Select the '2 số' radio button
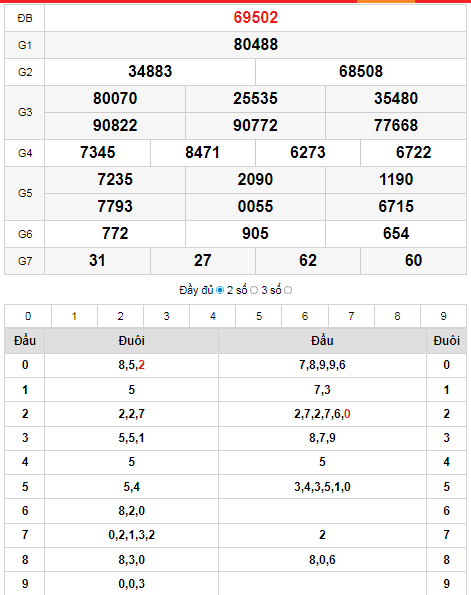Viewport: 471px width, 595px height. [x=254, y=290]
